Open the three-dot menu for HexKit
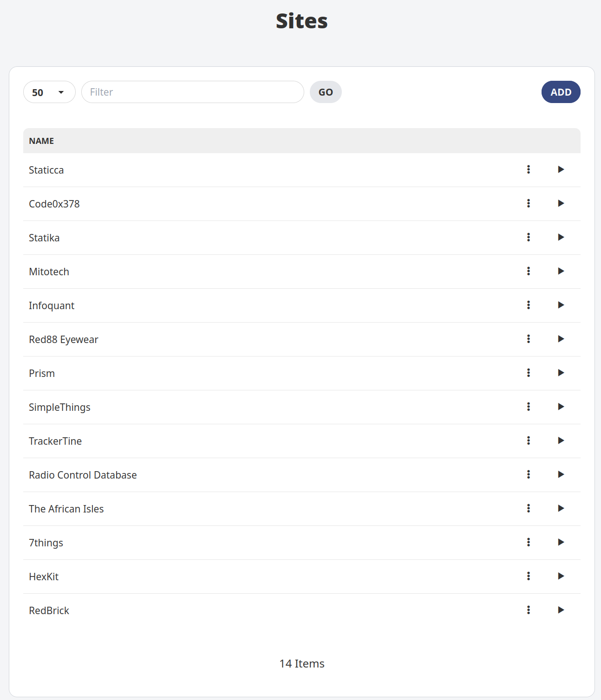 click(x=529, y=576)
